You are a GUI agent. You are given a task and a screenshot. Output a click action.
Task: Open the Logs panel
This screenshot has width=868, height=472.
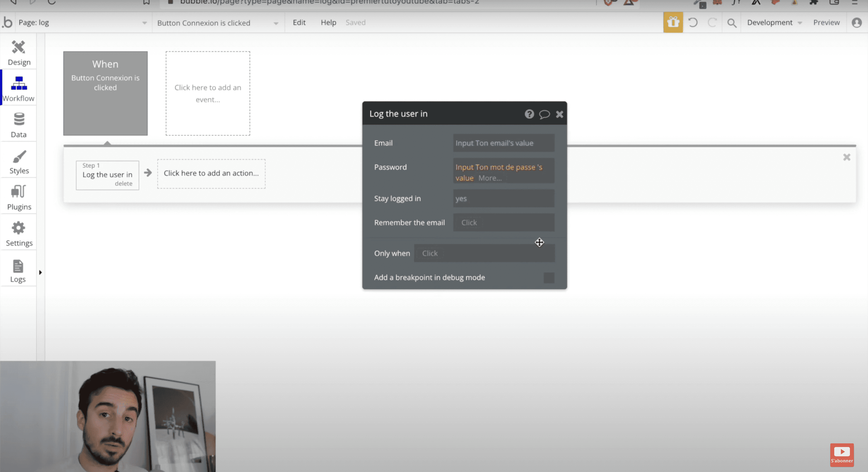(18, 269)
